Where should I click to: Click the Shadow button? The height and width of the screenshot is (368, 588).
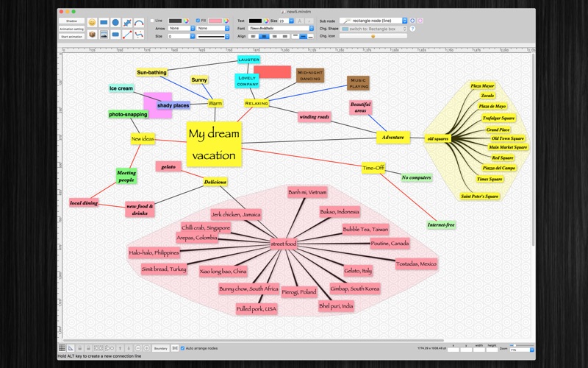pyautogui.click(x=71, y=21)
